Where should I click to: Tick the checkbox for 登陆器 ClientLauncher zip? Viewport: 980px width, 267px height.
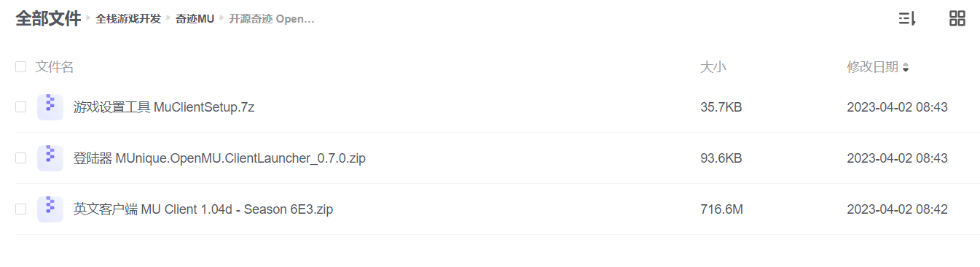[x=21, y=158]
